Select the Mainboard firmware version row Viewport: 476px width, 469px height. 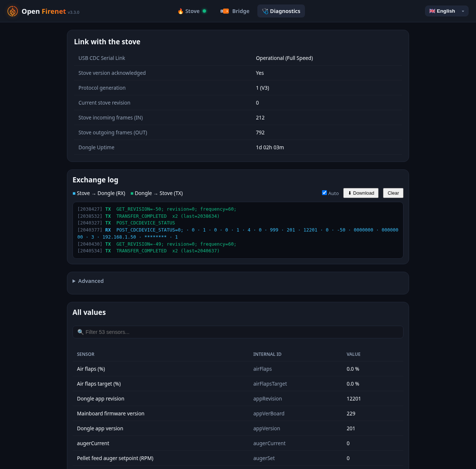238,414
